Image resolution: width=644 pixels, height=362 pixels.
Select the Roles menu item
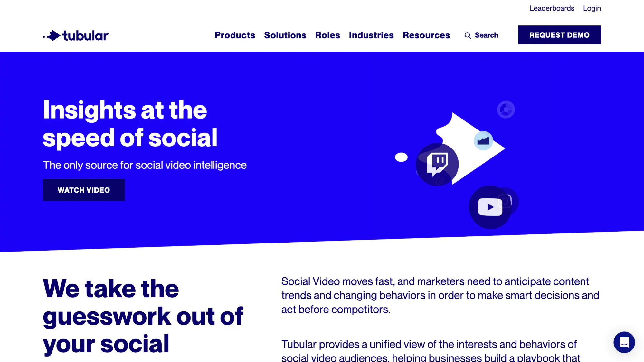click(x=327, y=35)
